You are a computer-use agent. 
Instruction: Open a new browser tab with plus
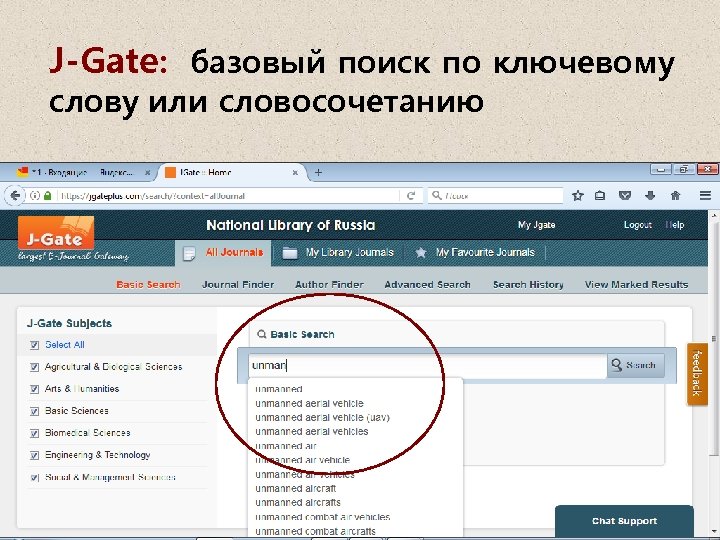point(318,173)
